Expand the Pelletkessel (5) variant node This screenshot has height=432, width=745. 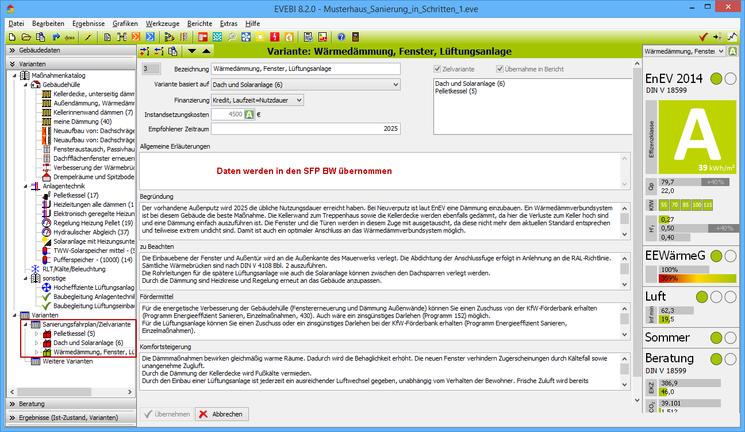[37, 334]
